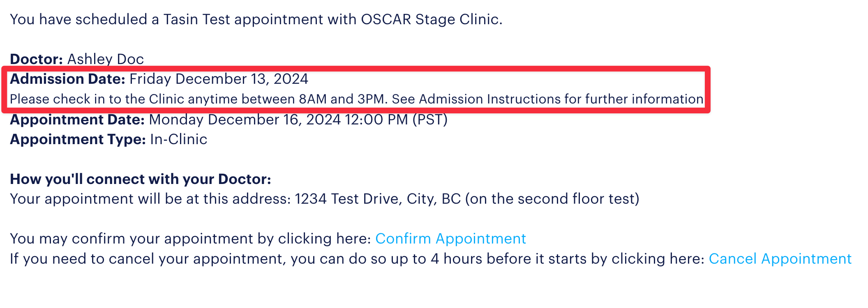Click the address 1234 Test Drive
This screenshot has height=308, width=868.
[348, 199]
